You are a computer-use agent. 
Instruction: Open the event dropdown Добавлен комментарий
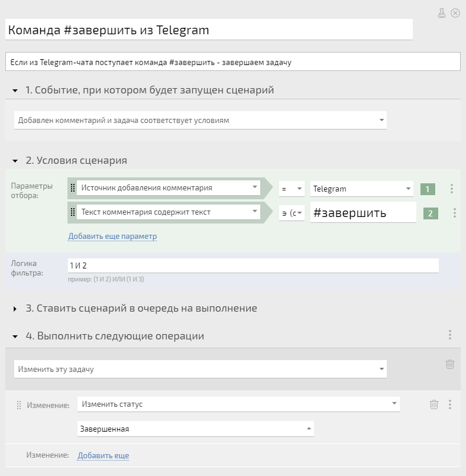tap(200, 120)
